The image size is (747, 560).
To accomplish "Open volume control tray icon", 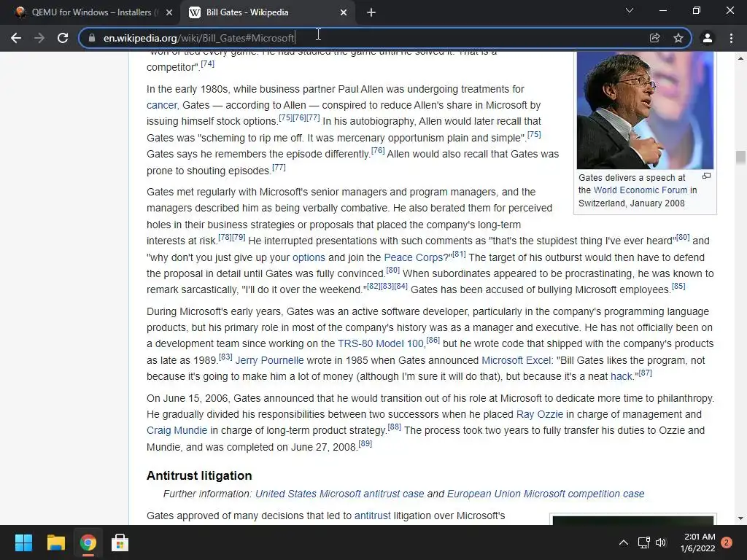I will coord(660,542).
